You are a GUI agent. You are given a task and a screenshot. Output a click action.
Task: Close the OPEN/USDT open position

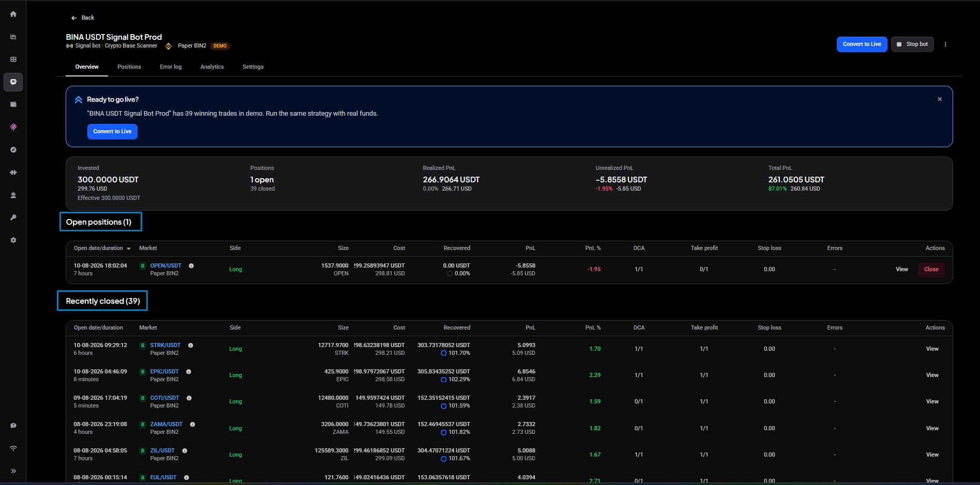point(931,270)
